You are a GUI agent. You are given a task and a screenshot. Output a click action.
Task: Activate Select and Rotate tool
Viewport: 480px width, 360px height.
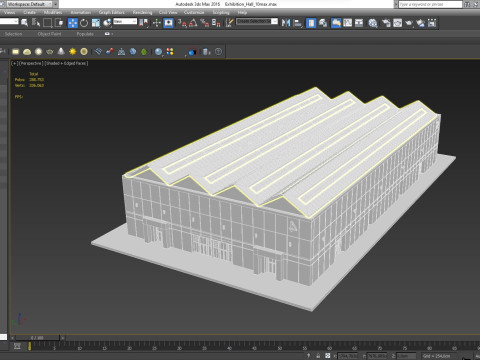point(84,23)
